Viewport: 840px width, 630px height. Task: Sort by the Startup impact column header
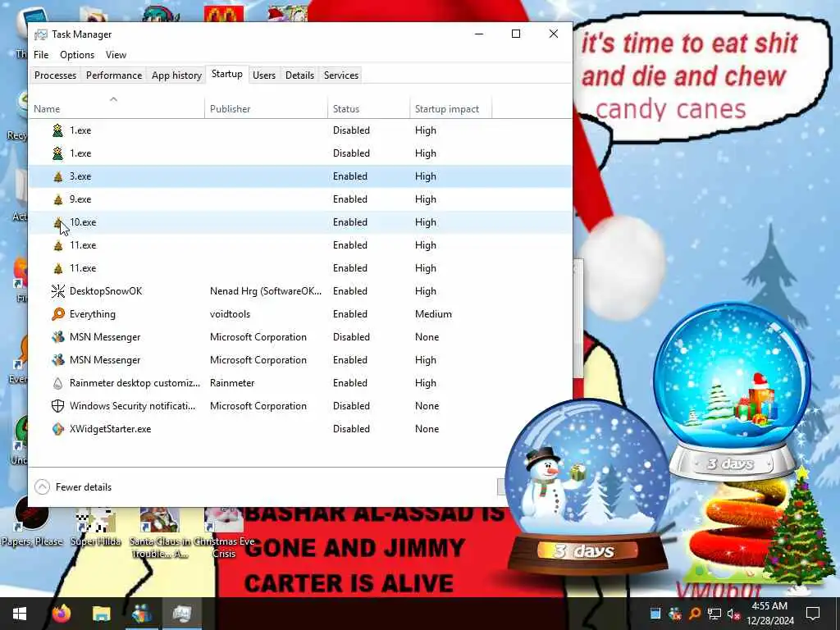450,109
